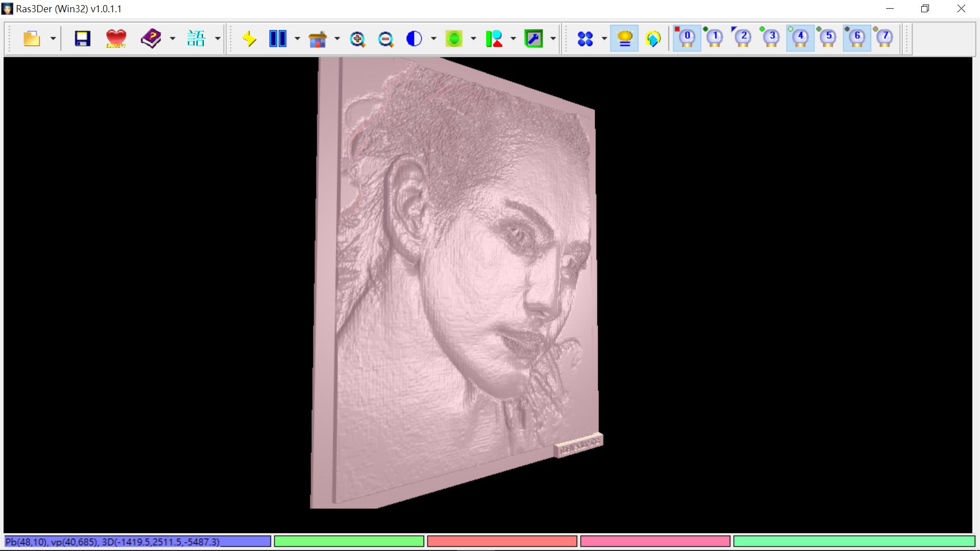Click the open file folder icon
The height and width of the screenshot is (551, 980).
pyautogui.click(x=32, y=39)
